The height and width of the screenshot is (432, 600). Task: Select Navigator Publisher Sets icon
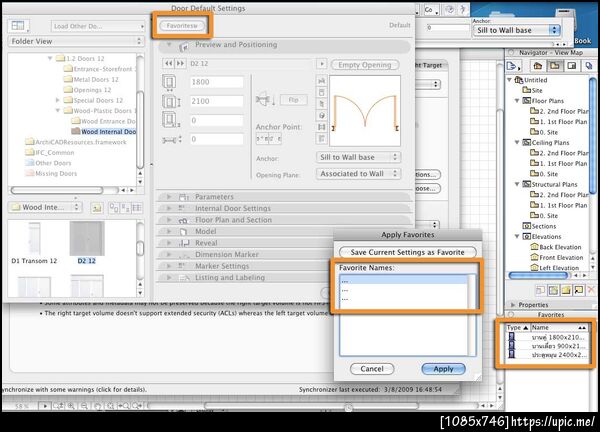pos(589,66)
